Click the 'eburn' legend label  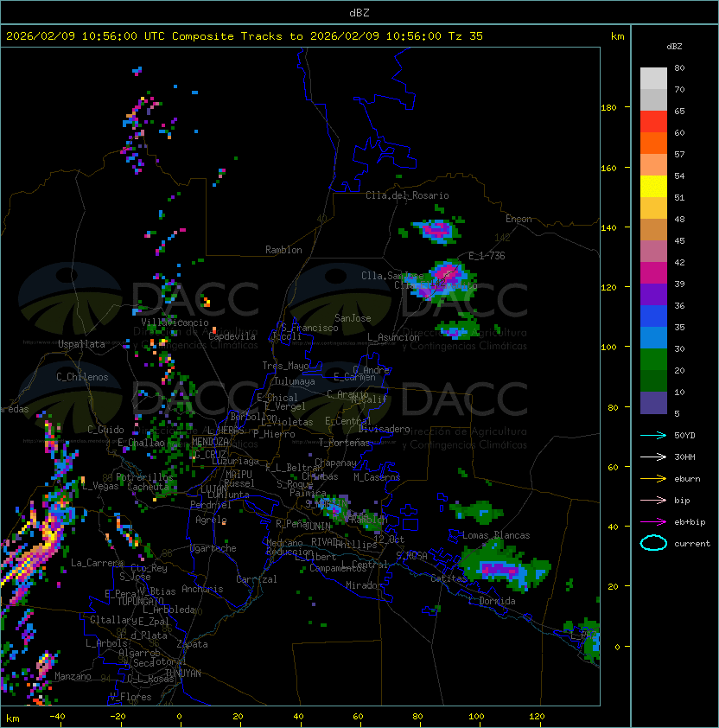pyautogui.click(x=687, y=479)
